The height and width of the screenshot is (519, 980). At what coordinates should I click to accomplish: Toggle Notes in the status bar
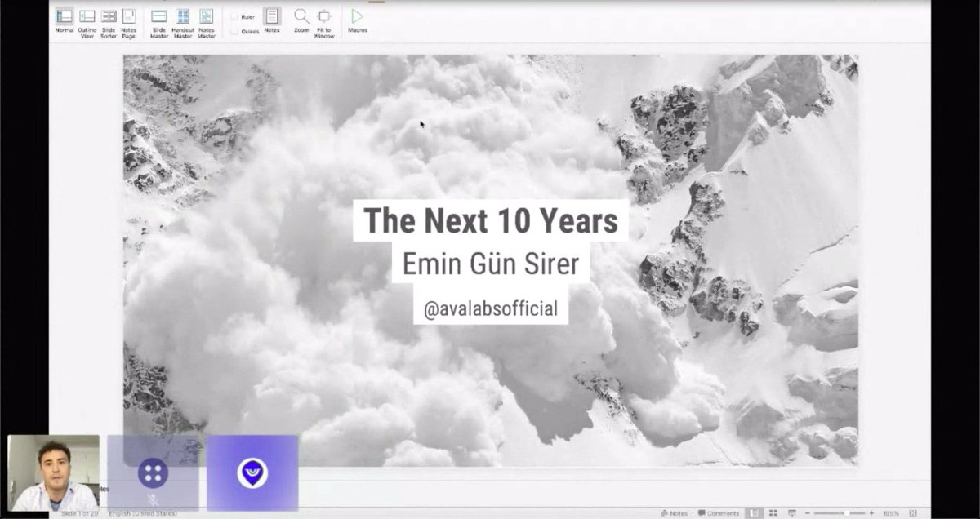tap(674, 513)
